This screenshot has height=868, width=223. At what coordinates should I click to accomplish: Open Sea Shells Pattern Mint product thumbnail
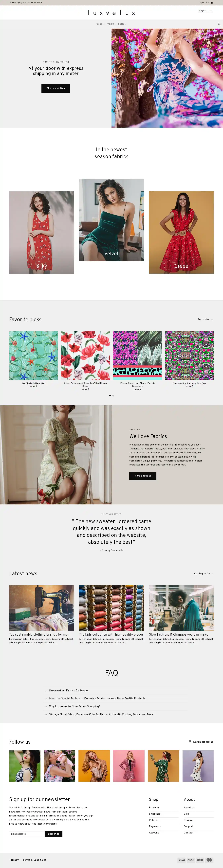33,355
